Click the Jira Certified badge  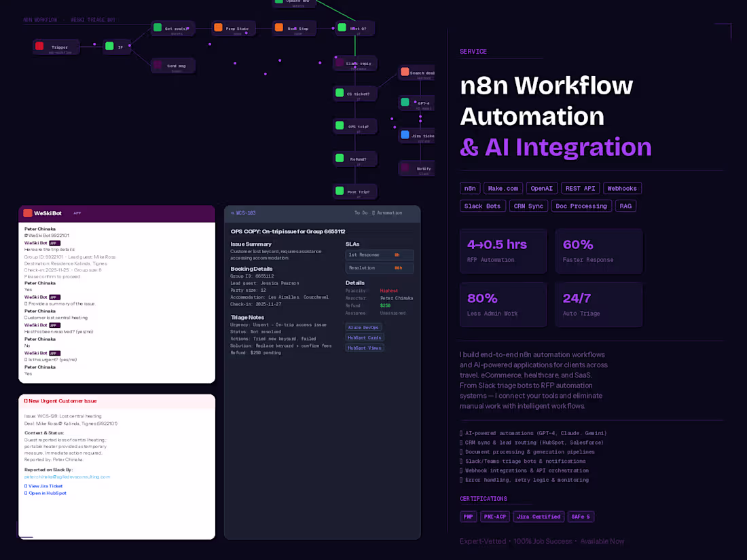538,516
